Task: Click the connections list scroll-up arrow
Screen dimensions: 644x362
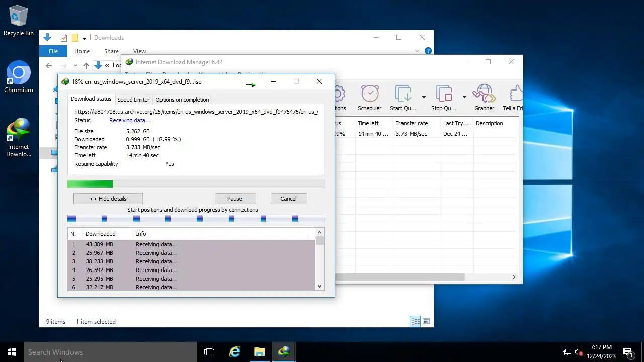Action: coord(319,232)
